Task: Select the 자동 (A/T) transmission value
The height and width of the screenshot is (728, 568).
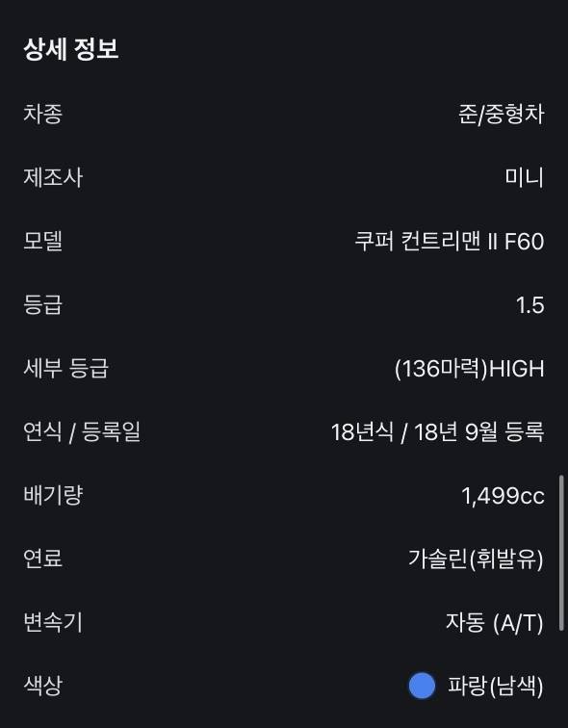Action: (495, 623)
